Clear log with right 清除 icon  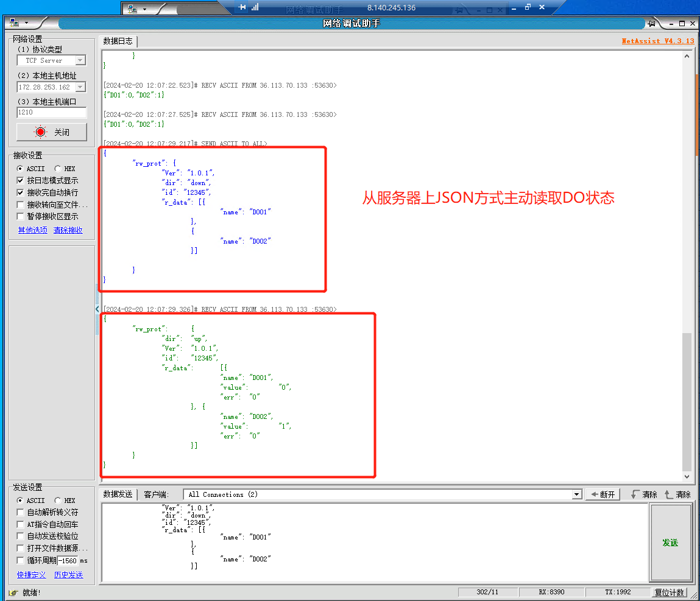670,494
